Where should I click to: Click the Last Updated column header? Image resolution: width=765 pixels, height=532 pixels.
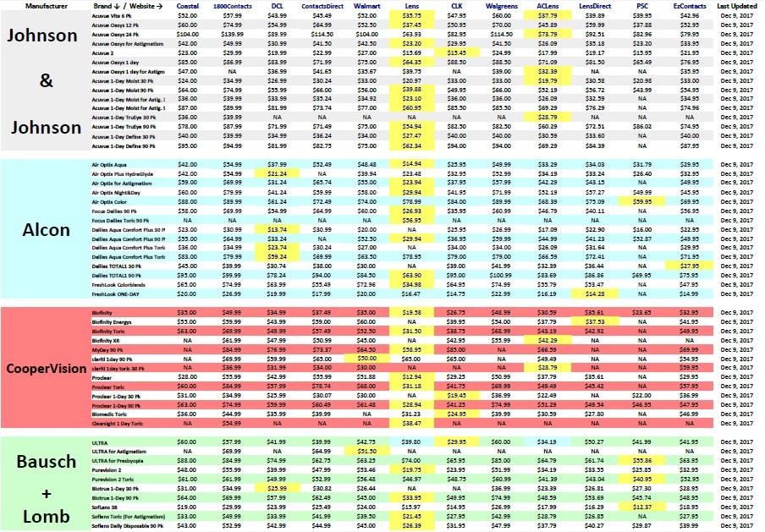(737, 6)
